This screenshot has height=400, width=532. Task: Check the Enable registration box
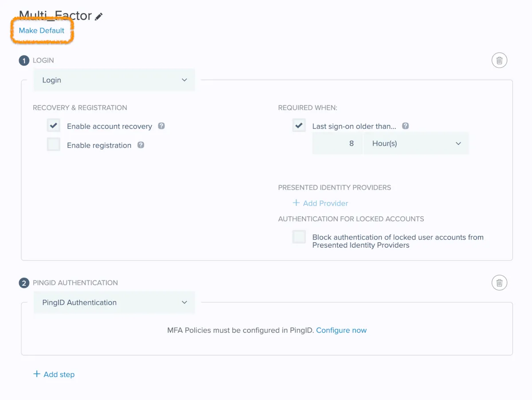(x=54, y=145)
